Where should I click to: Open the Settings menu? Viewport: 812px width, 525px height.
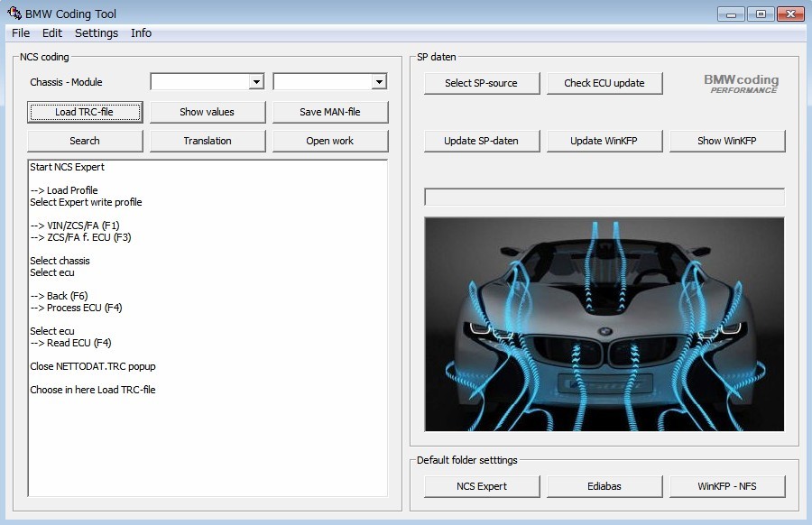(x=97, y=33)
